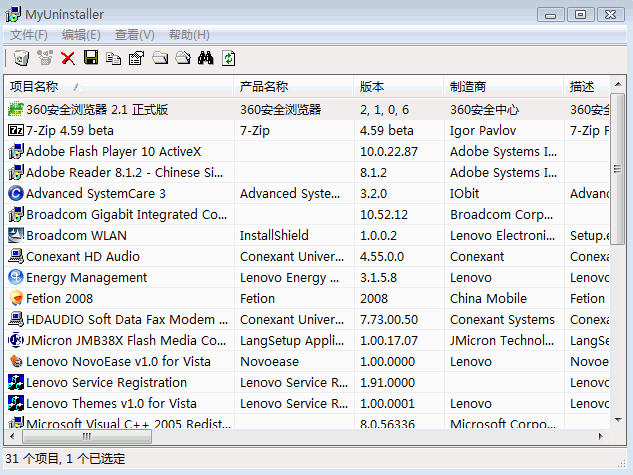This screenshot has height=475, width=633.
Task: Open the 文件(F) menu
Action: [x=29, y=35]
